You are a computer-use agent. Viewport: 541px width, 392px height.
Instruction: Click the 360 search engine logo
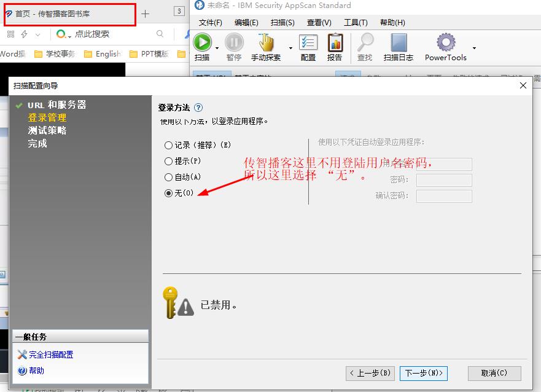pos(61,33)
